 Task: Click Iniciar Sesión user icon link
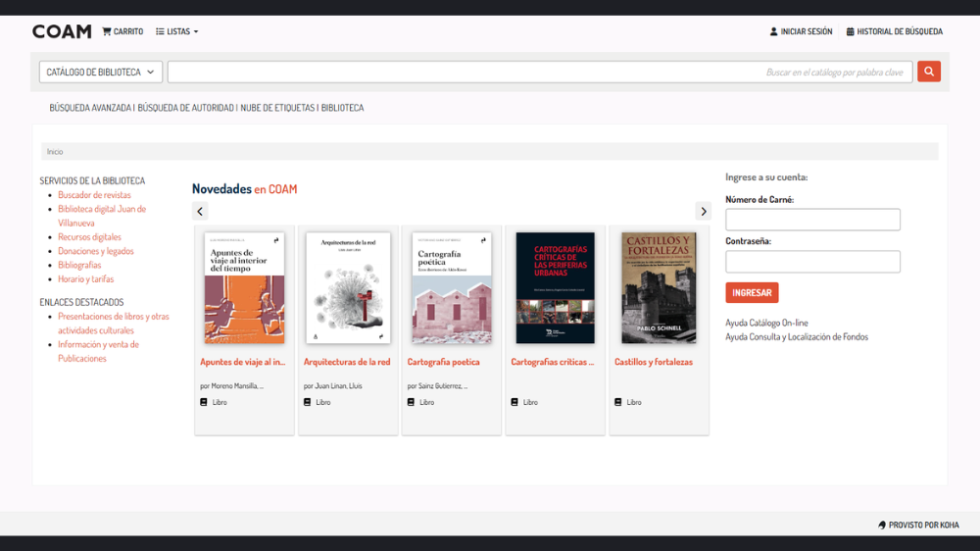801,31
